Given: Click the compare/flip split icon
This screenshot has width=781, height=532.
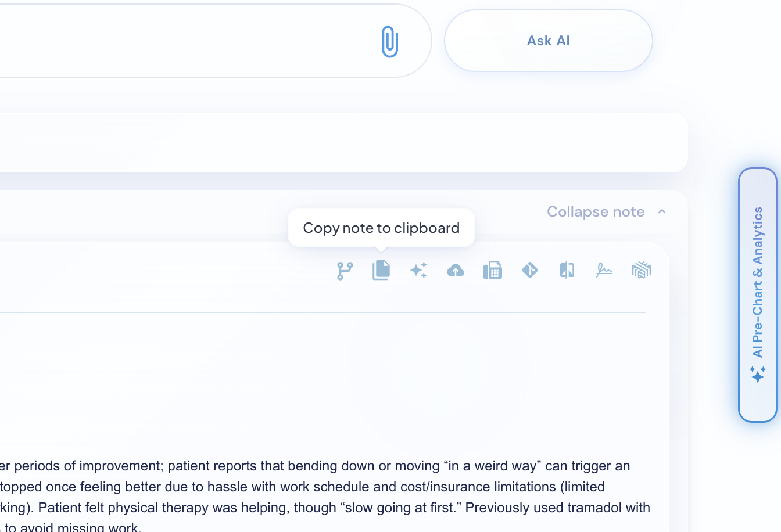Looking at the screenshot, I should tap(567, 271).
